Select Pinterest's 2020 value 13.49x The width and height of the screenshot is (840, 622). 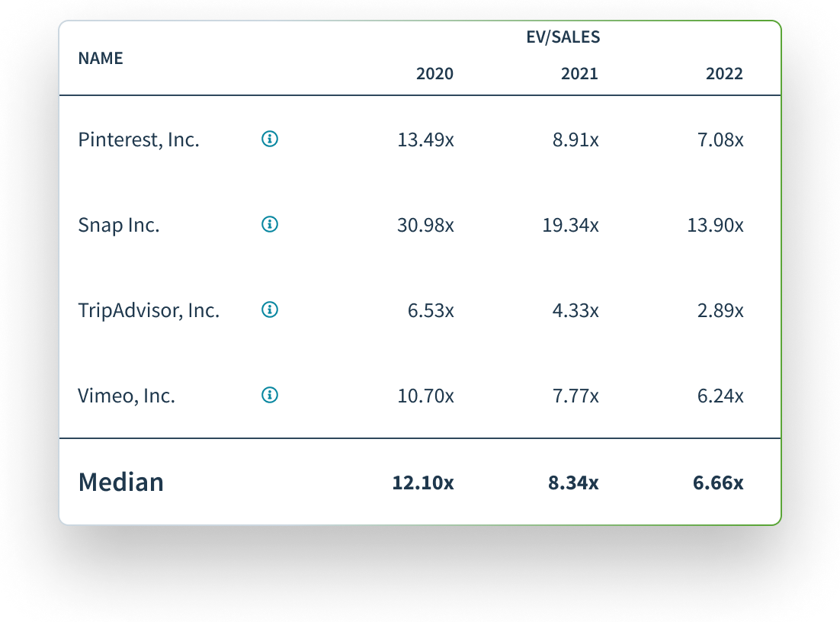(x=425, y=140)
